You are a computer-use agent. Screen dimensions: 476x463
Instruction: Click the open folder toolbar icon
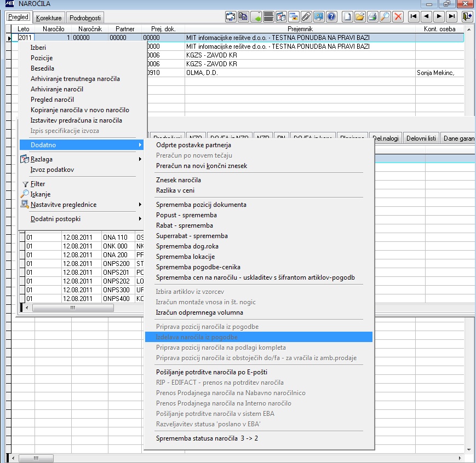coord(360,16)
